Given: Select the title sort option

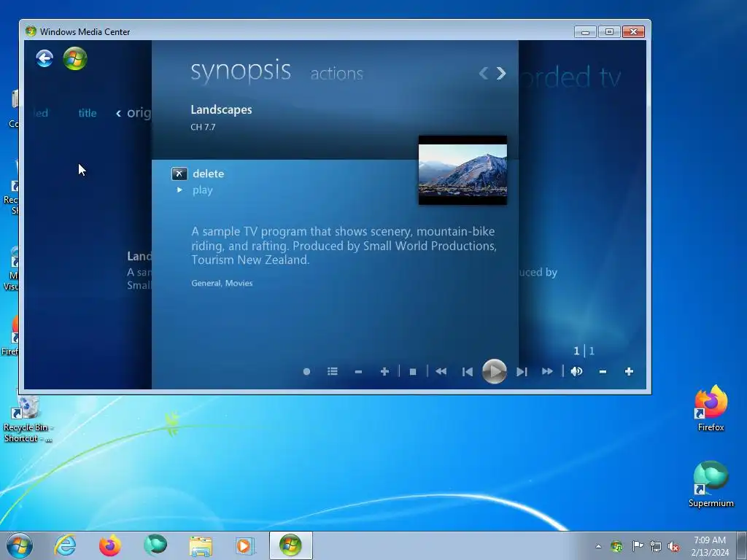Looking at the screenshot, I should tap(88, 113).
